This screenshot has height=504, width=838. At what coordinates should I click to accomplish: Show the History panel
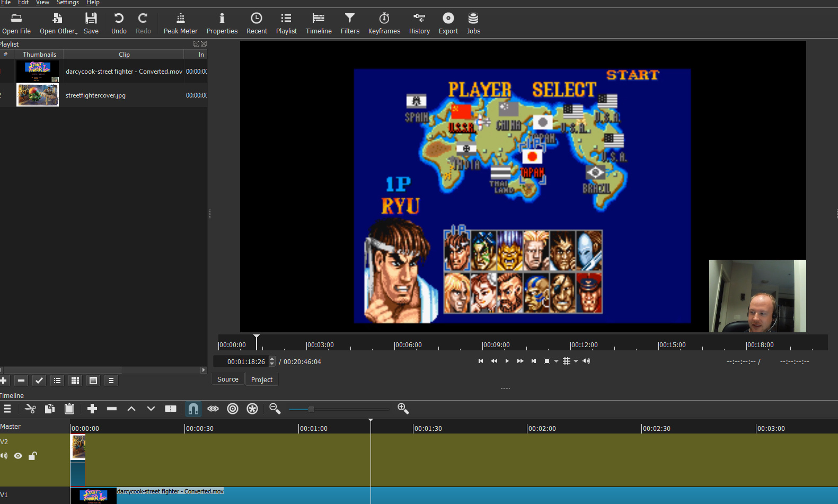(419, 24)
